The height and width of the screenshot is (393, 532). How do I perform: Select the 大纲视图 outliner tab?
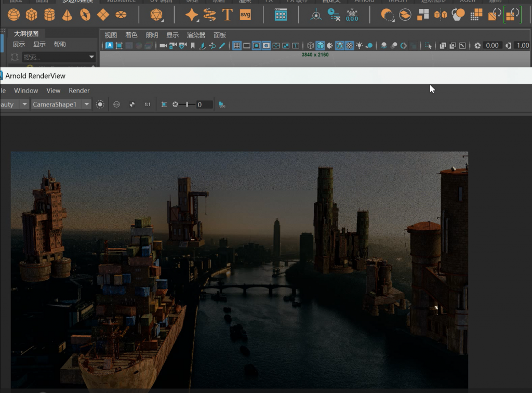26,34
